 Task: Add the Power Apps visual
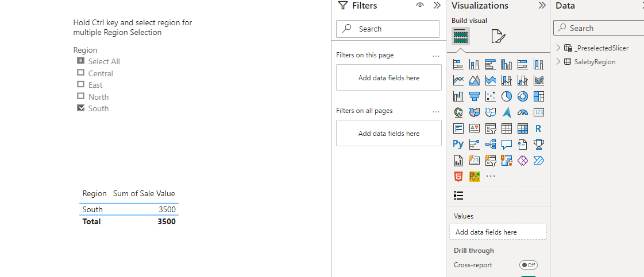pos(522,160)
